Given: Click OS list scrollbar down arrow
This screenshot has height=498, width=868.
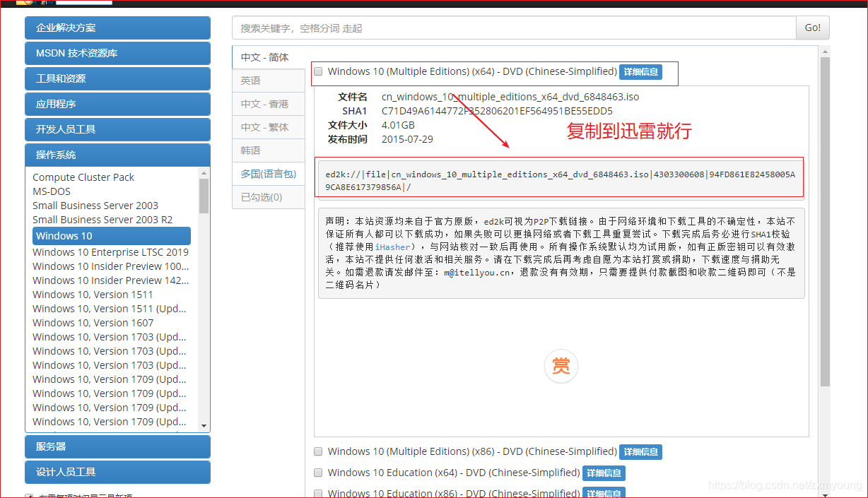Looking at the screenshot, I should [x=204, y=426].
